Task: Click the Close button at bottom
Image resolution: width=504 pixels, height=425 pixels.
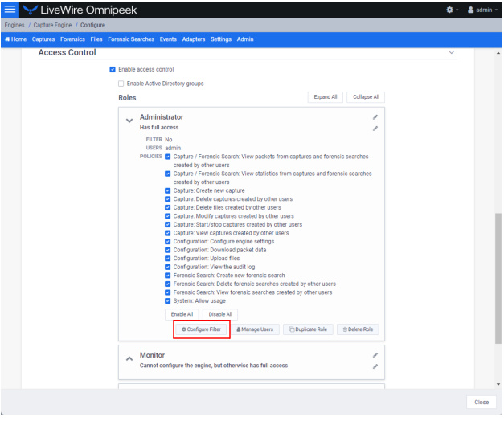Action: 481,403
